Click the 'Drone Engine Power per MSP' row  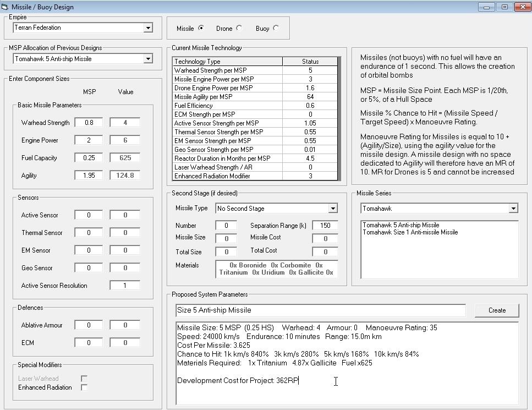pos(255,88)
